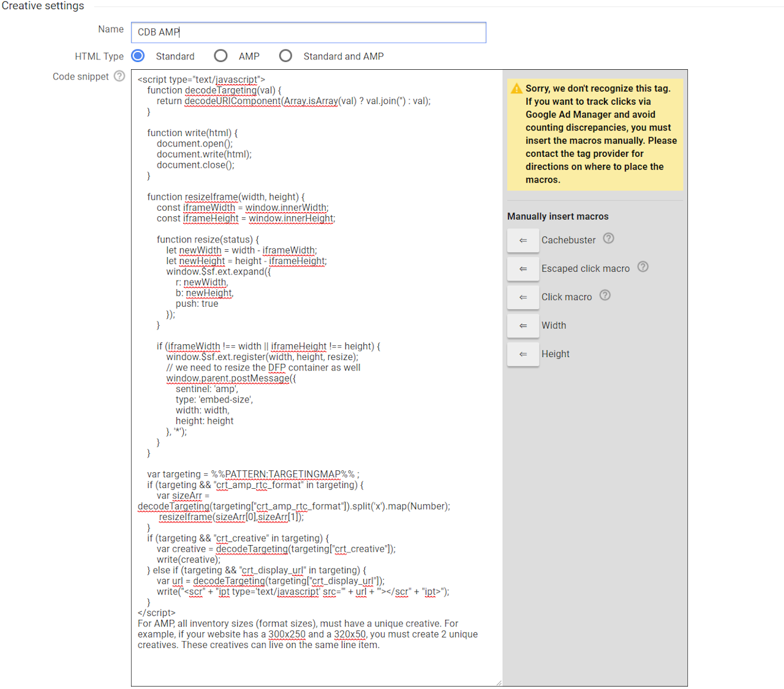The image size is (784, 689).
Task: Insert the Click macro arrow button
Action: pos(523,297)
